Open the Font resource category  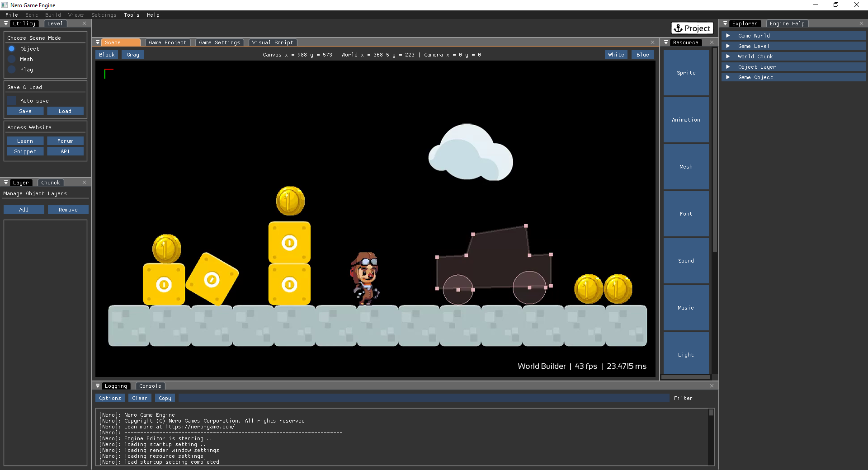[x=686, y=214]
